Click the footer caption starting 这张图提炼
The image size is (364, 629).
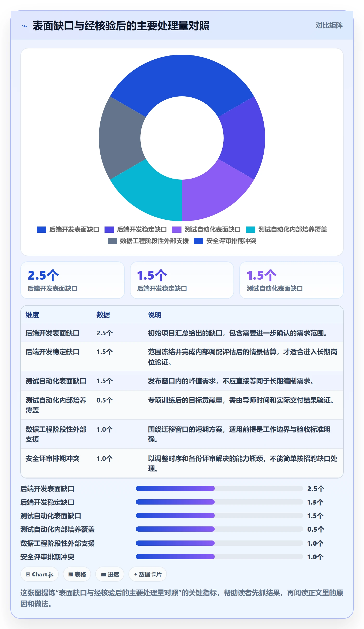182,598
